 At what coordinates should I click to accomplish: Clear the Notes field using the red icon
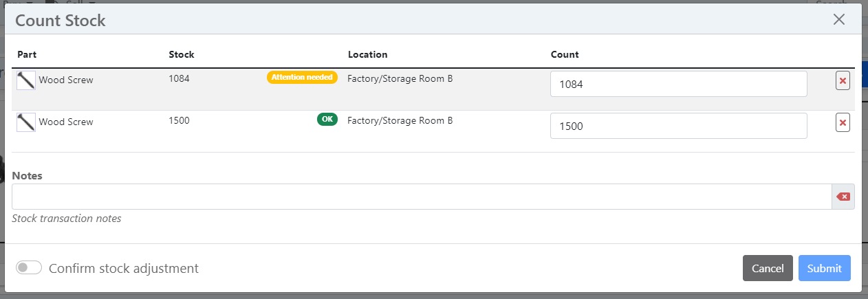click(843, 197)
